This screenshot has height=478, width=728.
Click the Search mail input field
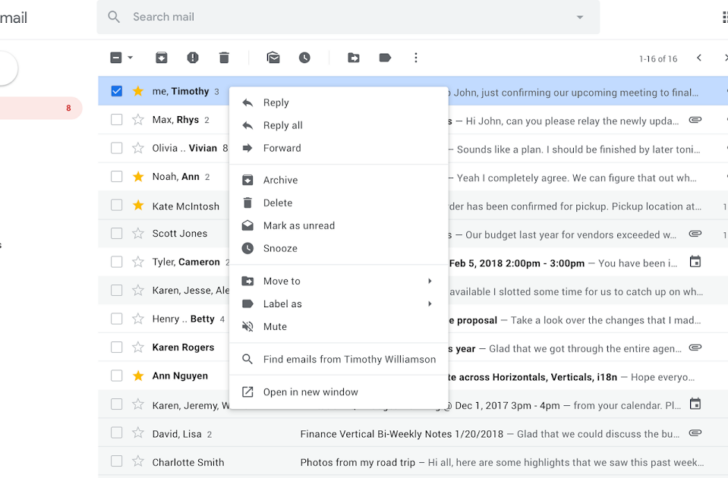coord(348,17)
